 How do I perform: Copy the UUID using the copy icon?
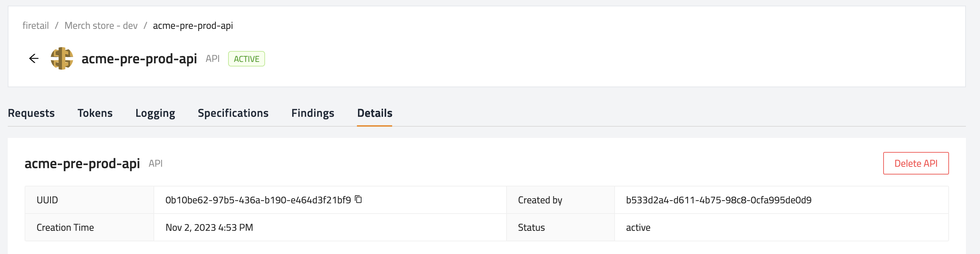pyautogui.click(x=358, y=199)
